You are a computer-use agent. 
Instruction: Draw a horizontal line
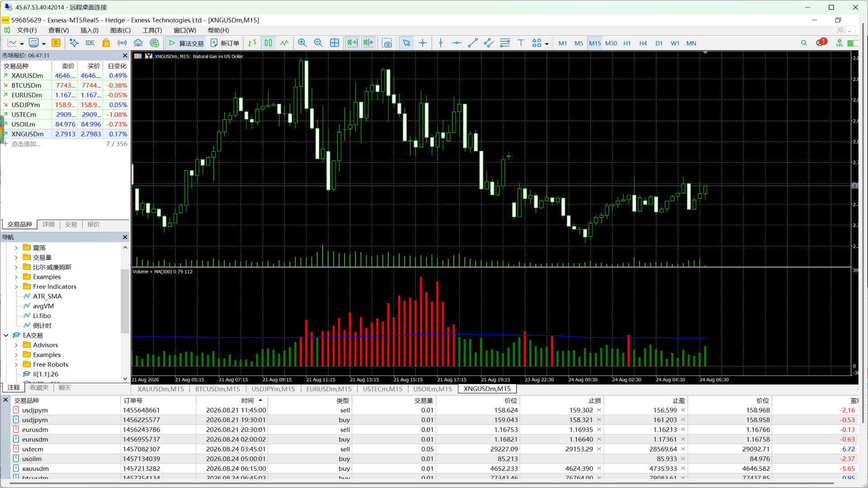pyautogui.click(x=457, y=43)
